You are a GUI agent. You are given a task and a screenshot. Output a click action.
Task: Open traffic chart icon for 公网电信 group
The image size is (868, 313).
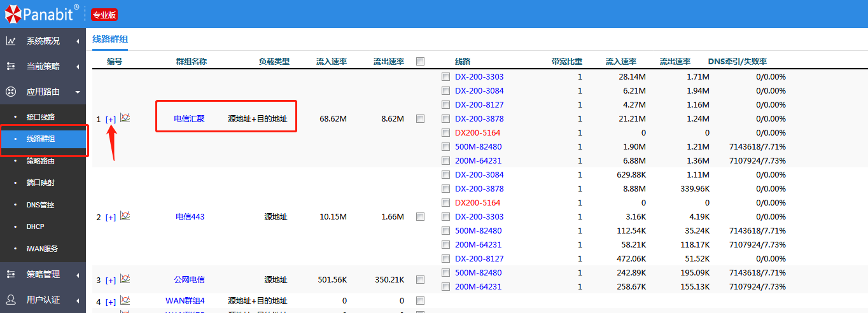coord(125,279)
